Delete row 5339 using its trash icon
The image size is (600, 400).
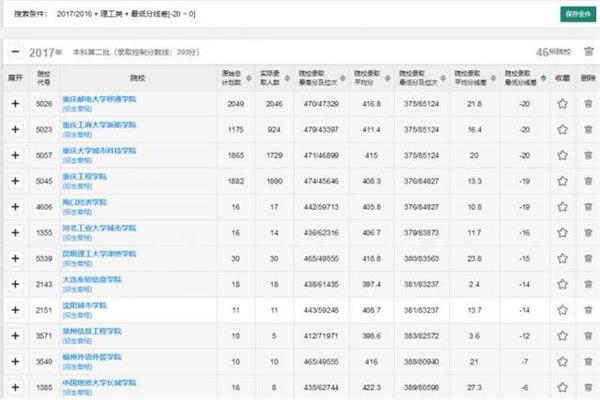pyautogui.click(x=588, y=259)
